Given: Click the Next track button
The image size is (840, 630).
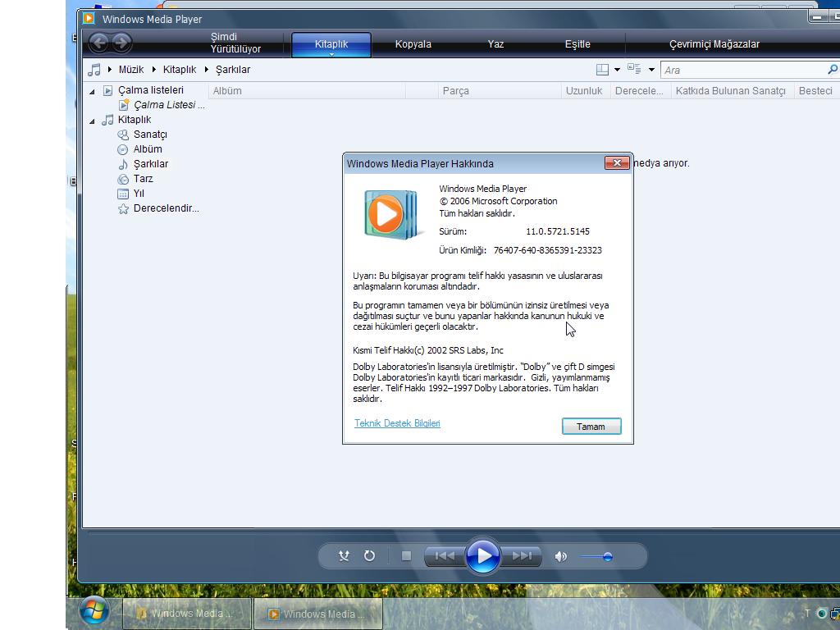Looking at the screenshot, I should 522,556.
